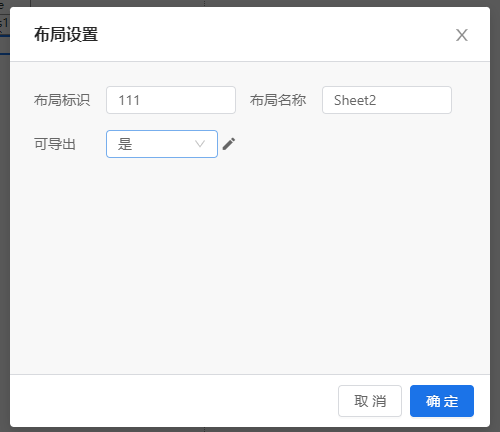Click the white dialog footer beside 取消

pos(173,401)
